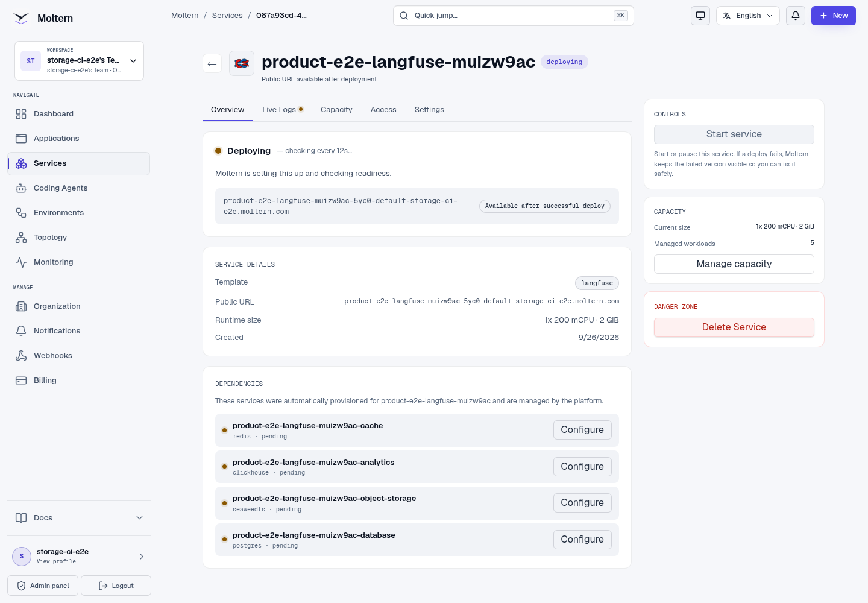This screenshot has width=868, height=603.
Task: Open the English language dropdown
Action: [x=748, y=16]
